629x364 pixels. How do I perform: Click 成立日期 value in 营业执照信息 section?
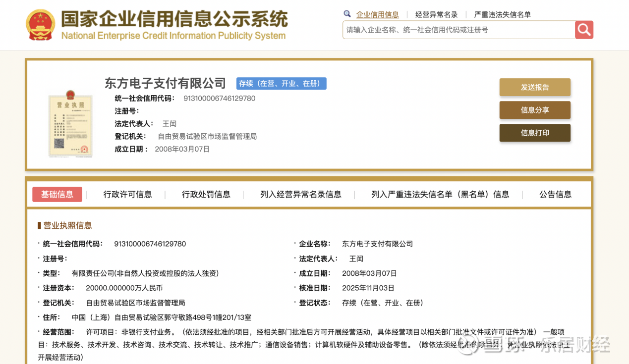pyautogui.click(x=369, y=273)
